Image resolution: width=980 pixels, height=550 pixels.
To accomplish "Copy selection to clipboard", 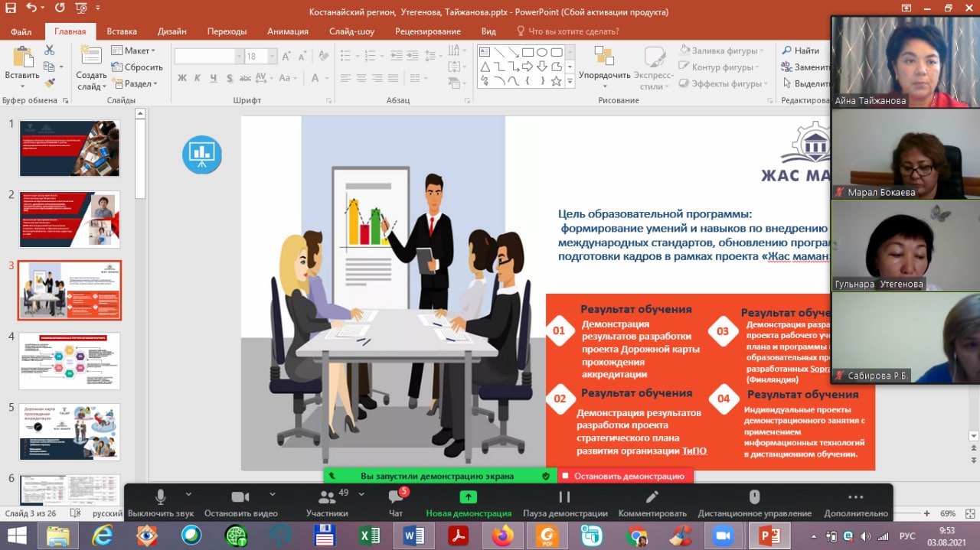I will click(x=50, y=67).
